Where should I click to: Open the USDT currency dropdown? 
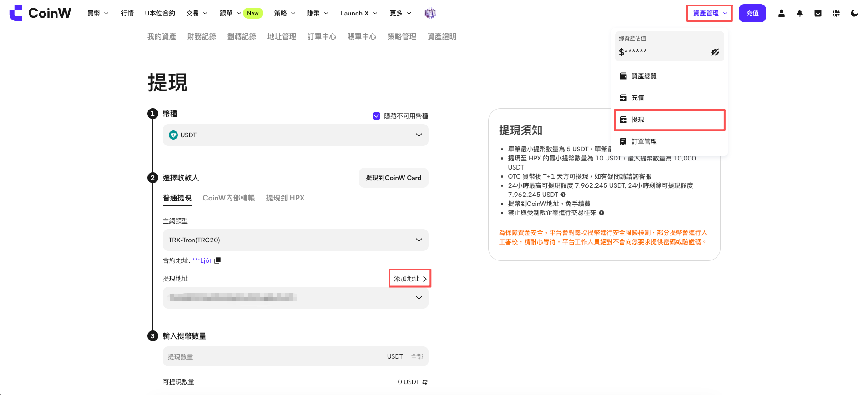(x=296, y=135)
